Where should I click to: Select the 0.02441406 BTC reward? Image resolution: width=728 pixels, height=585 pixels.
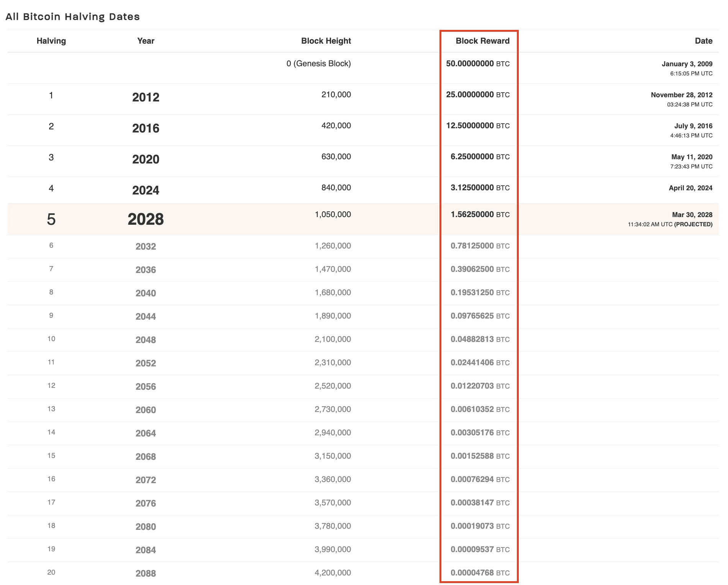(x=480, y=363)
